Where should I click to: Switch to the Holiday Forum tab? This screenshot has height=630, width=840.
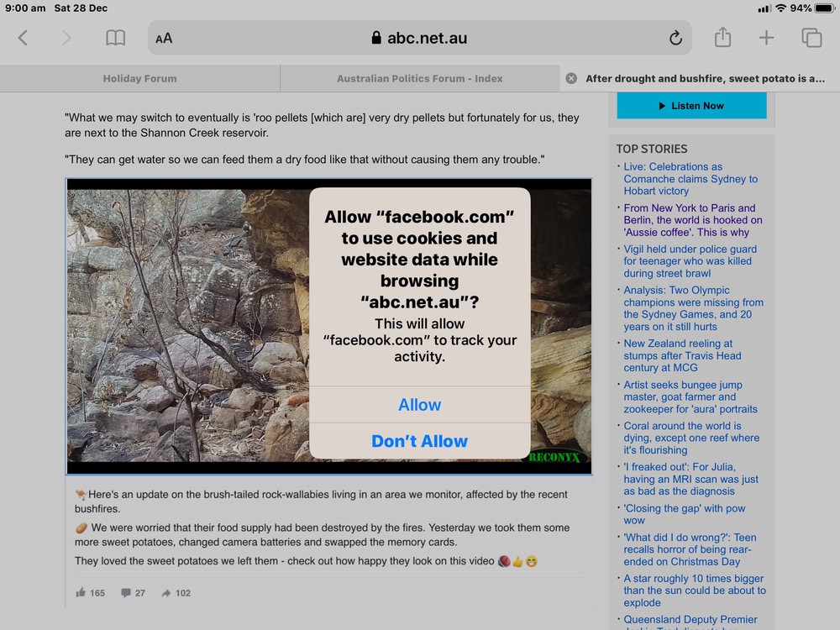[139, 78]
